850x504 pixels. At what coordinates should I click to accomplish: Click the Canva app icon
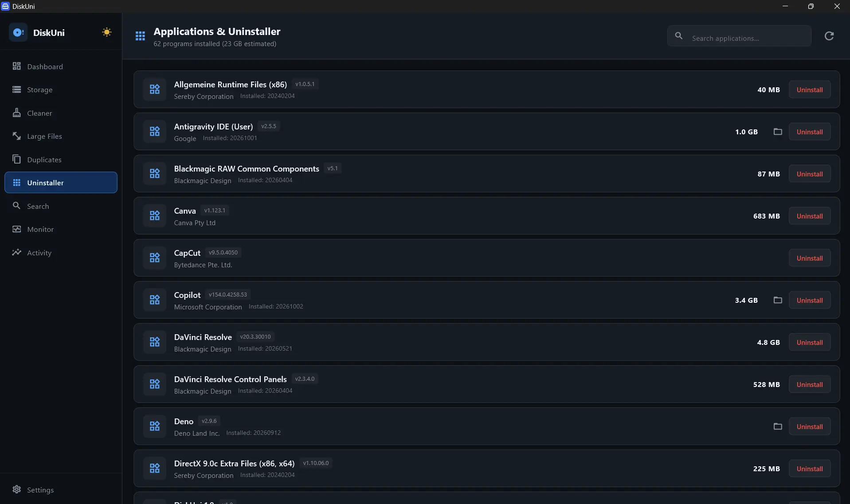pos(155,216)
